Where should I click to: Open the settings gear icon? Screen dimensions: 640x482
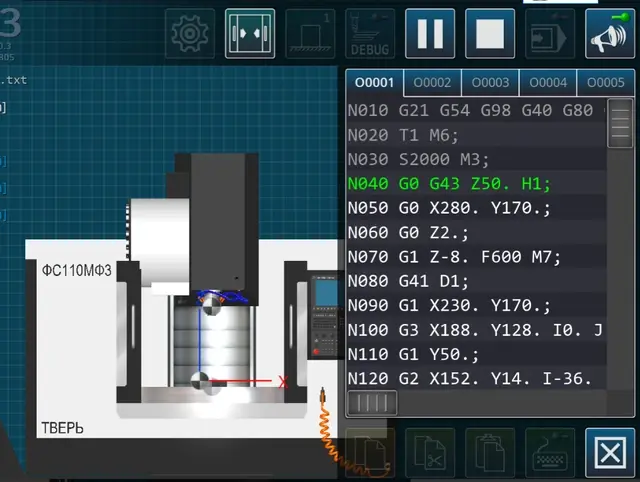coord(188,34)
